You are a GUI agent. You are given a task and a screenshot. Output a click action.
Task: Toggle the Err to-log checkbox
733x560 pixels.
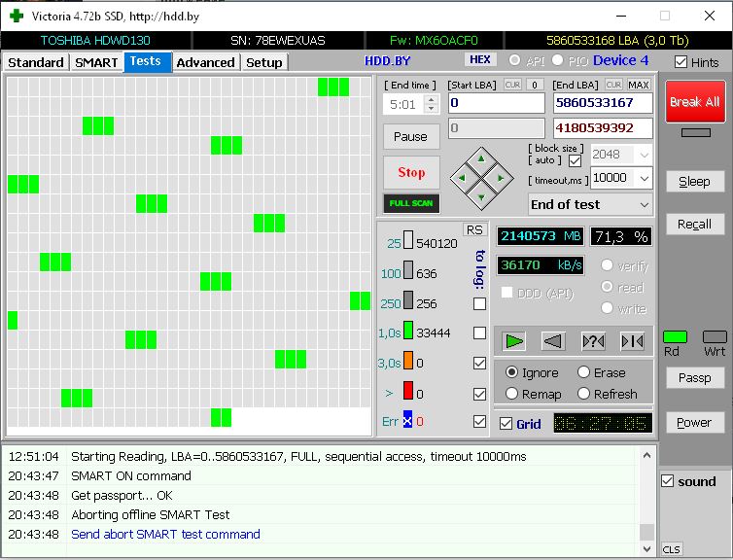pos(479,421)
